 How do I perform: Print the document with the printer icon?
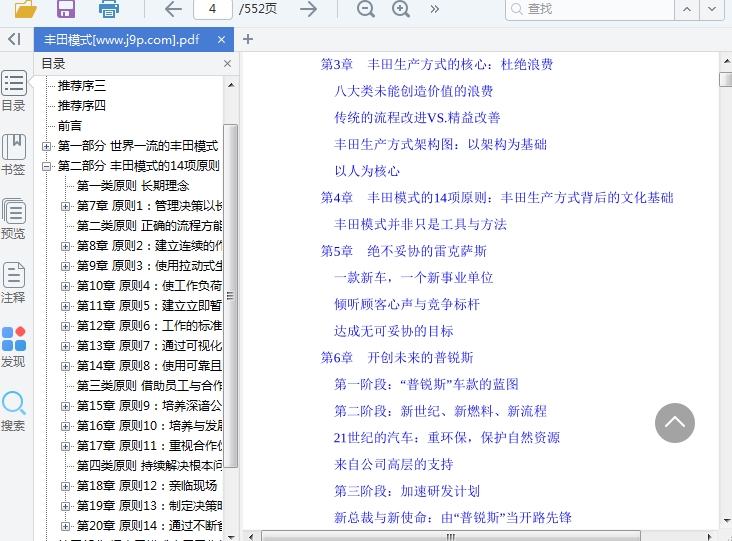(109, 9)
